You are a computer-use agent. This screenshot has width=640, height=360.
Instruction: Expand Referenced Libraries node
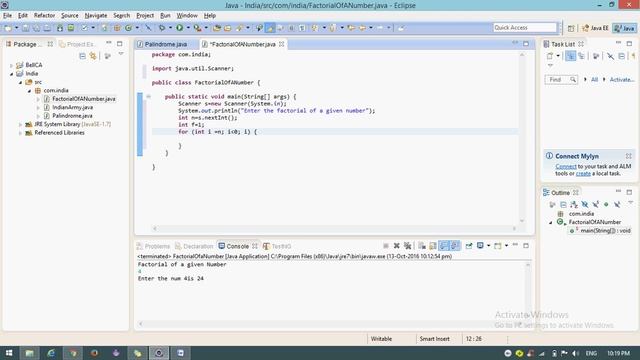(20, 133)
